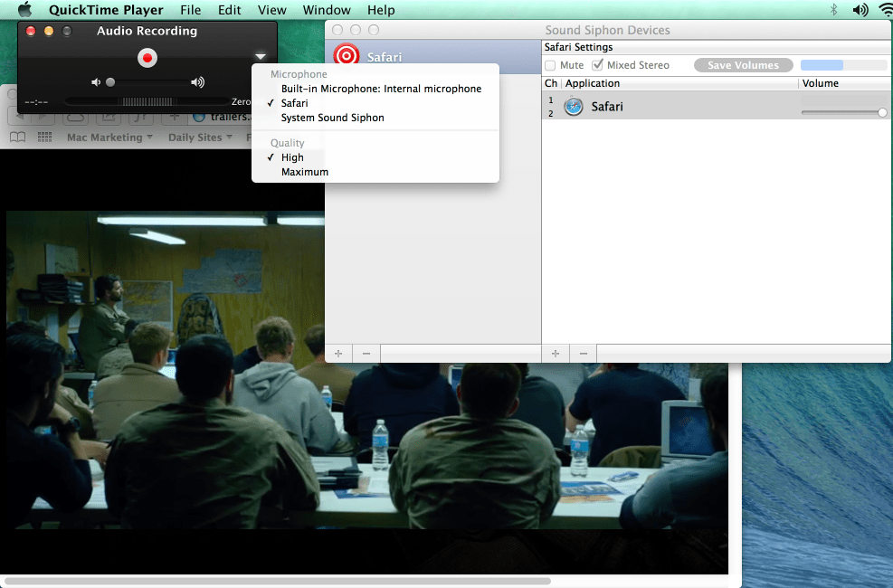The width and height of the screenshot is (893, 588).
Task: Add an application with the right plus button
Action: (556, 354)
